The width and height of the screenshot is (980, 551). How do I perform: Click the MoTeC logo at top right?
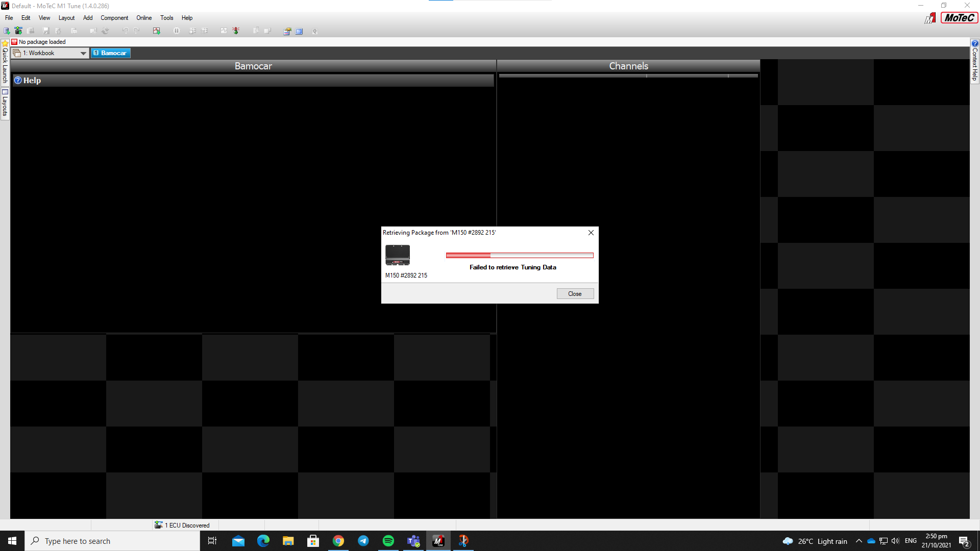pos(959,18)
